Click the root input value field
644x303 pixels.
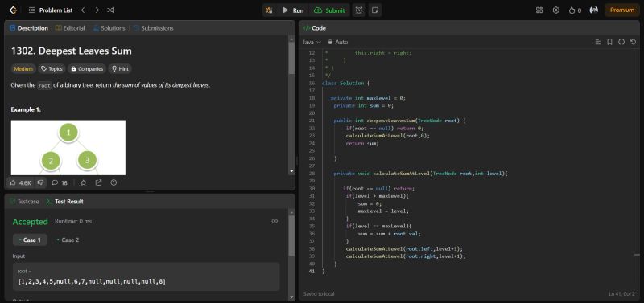coord(147,276)
